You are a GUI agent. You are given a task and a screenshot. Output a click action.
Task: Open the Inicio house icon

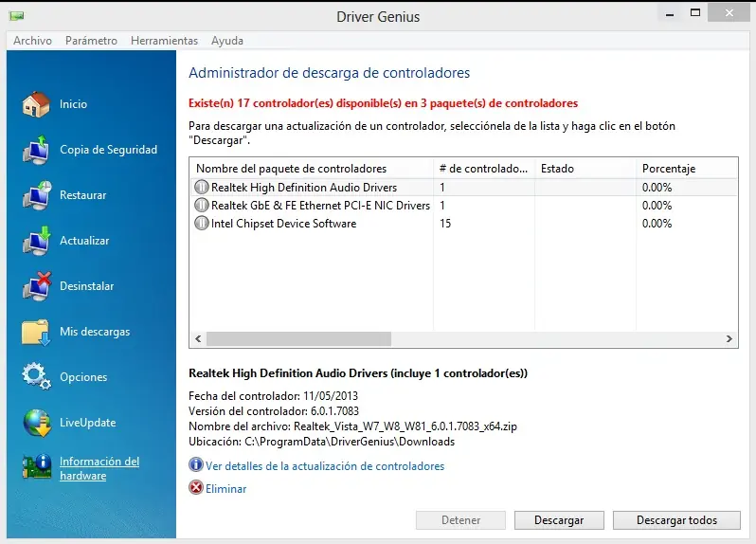36,103
